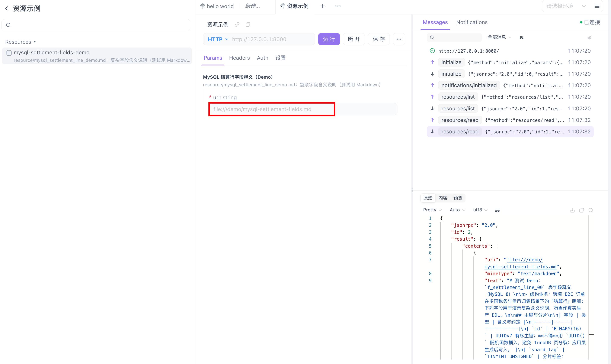Expand the 请选择环境 environment dropdown
This screenshot has height=364, width=611.
[566, 6]
